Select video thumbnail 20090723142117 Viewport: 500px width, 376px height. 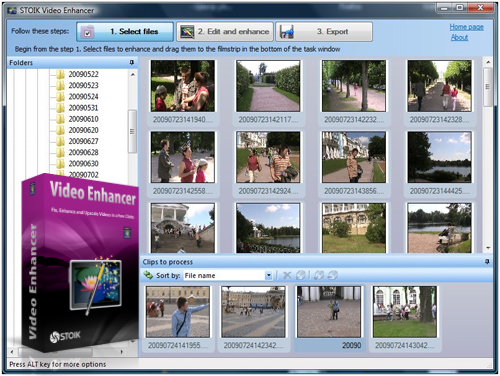click(x=268, y=86)
